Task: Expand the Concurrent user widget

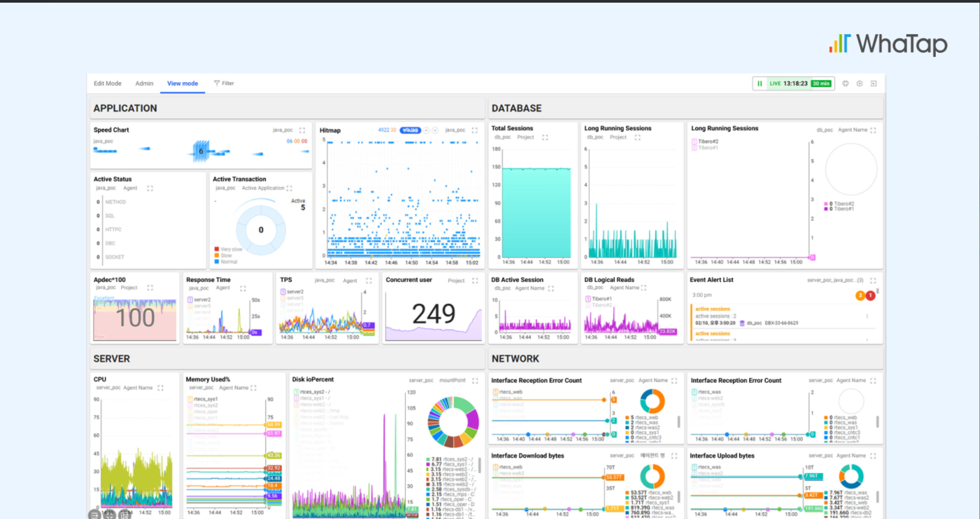Action: tap(475, 281)
